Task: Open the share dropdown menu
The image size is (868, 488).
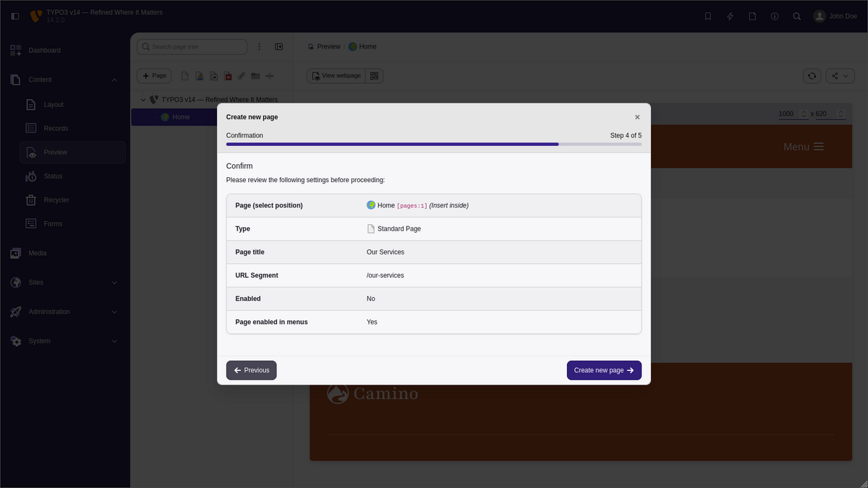Action: click(x=839, y=76)
